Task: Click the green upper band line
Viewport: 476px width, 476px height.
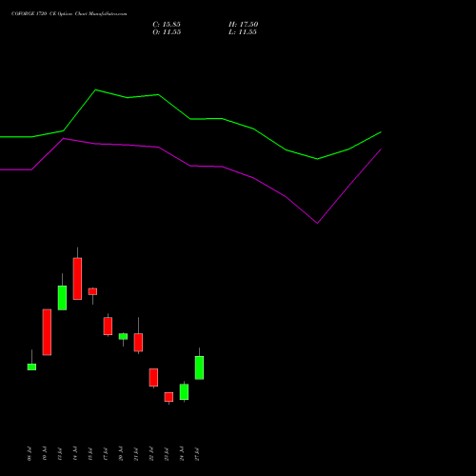Action: click(x=190, y=119)
